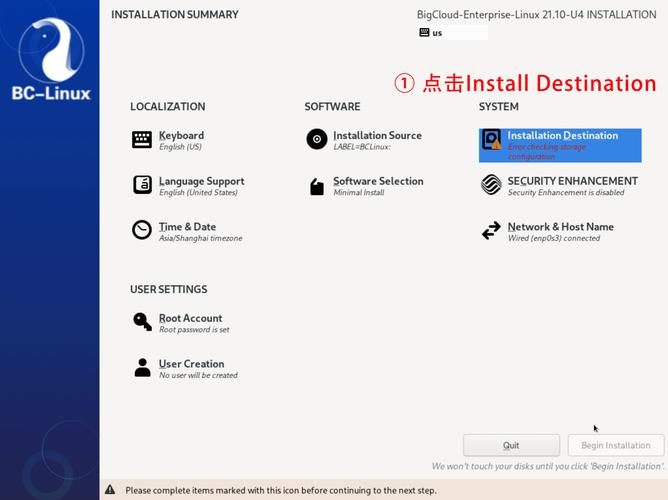
Task: Click the 'Minimal Install' status text
Action: pos(358,193)
